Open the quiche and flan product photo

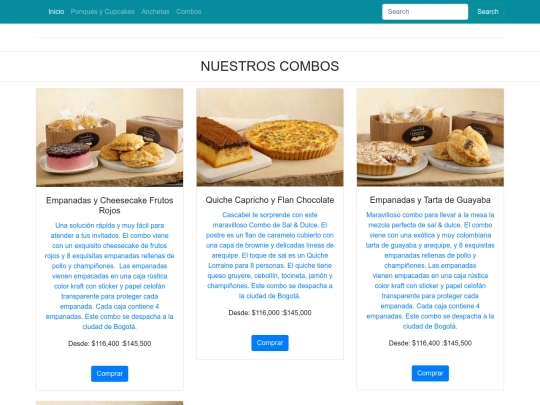coord(270,137)
